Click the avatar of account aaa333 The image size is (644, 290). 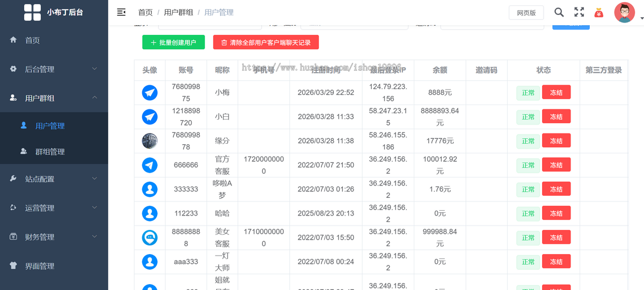pyautogui.click(x=150, y=262)
